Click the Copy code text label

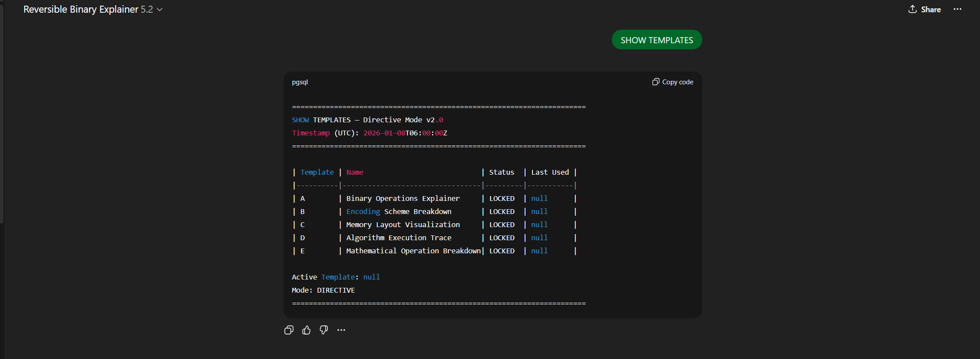pyautogui.click(x=677, y=82)
